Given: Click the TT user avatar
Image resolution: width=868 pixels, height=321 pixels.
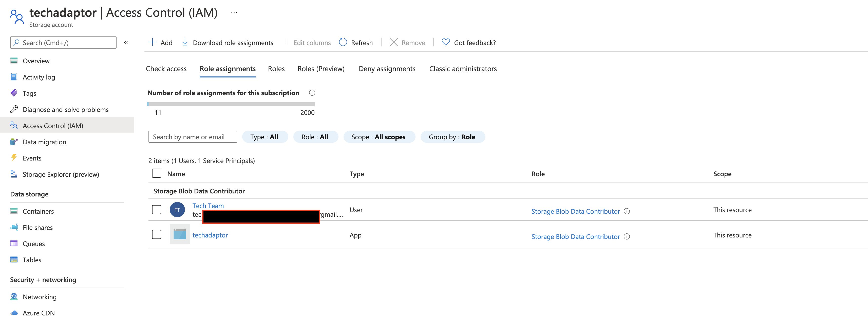Looking at the screenshot, I should tap(177, 210).
